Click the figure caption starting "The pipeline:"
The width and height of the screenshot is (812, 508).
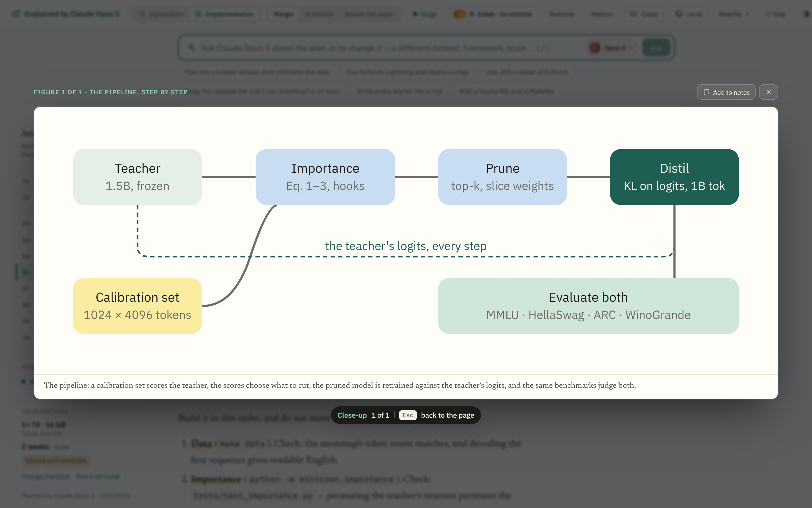click(340, 385)
